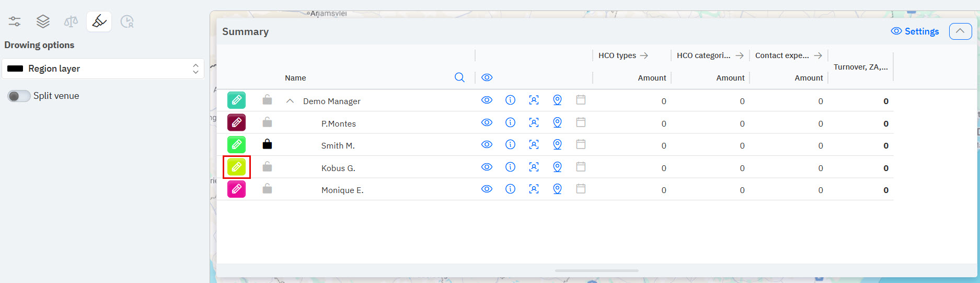980x283 pixels.
Task: Click the dark maroon swatch for P.Montes
Action: (236, 122)
